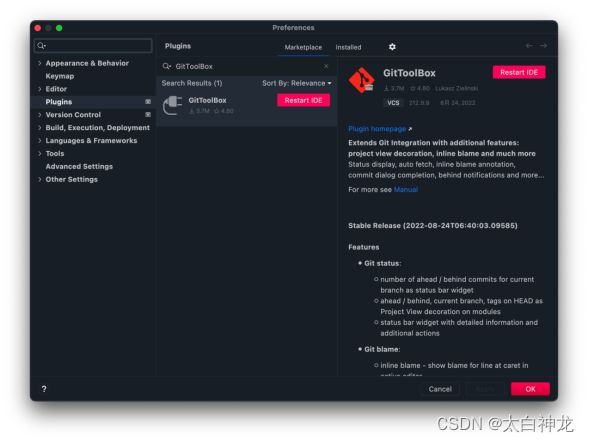Click the Stable Release heading text
The image size is (589, 442).
pos(433,226)
